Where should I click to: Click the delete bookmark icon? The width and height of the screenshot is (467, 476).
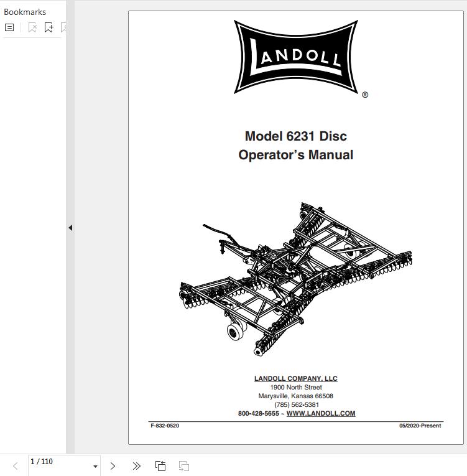[x=32, y=27]
